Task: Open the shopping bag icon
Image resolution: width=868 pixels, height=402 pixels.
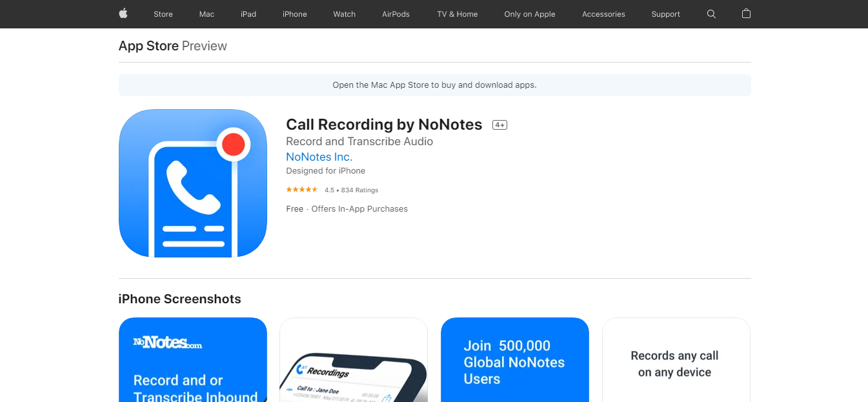Action: tap(746, 14)
